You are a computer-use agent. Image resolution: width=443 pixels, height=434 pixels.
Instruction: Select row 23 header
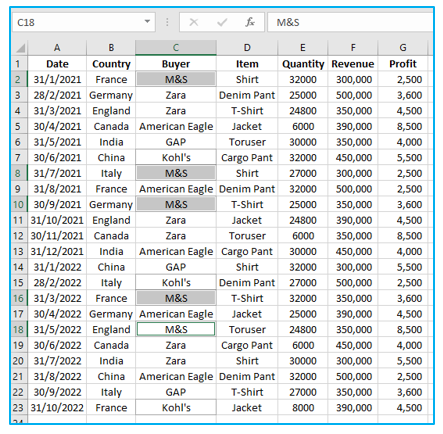pos(19,407)
